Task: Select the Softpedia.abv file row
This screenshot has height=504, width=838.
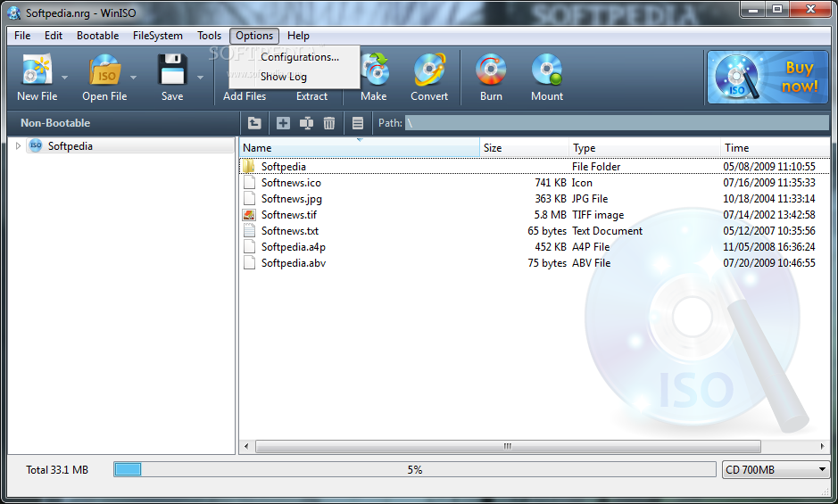Action: (535, 262)
